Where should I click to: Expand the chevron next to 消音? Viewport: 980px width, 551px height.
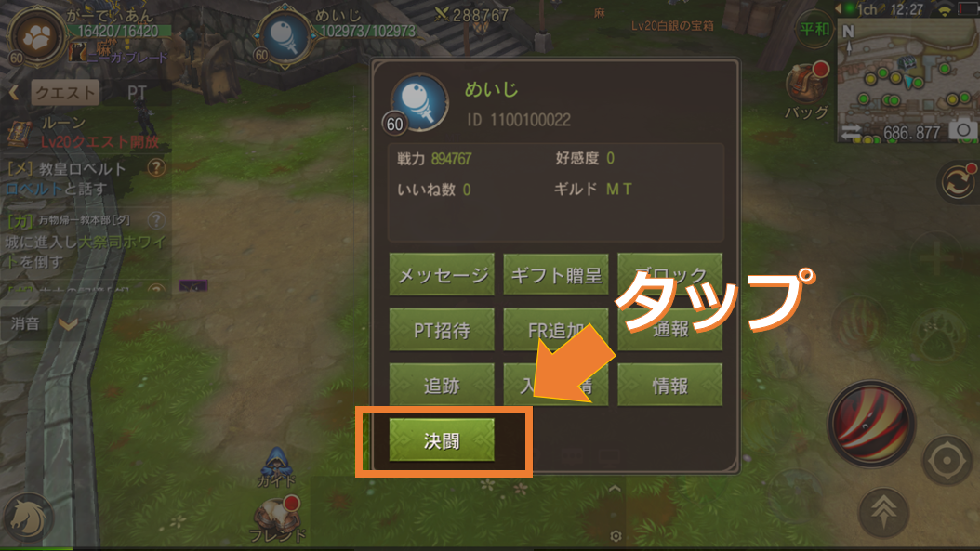point(68,324)
